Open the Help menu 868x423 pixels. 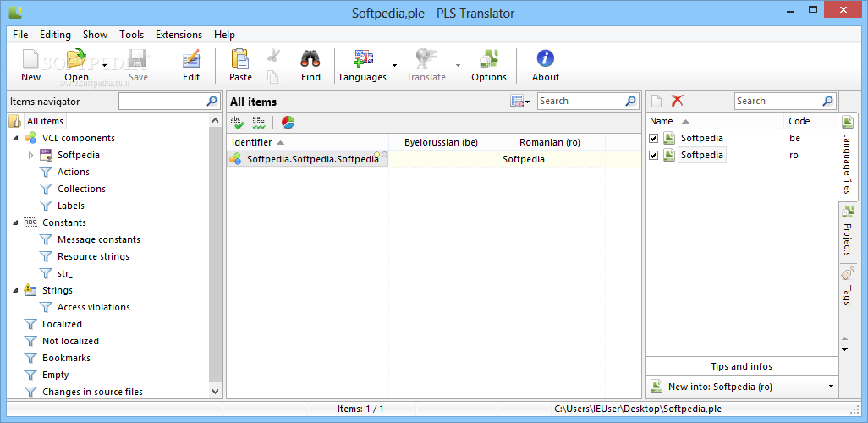click(x=224, y=35)
